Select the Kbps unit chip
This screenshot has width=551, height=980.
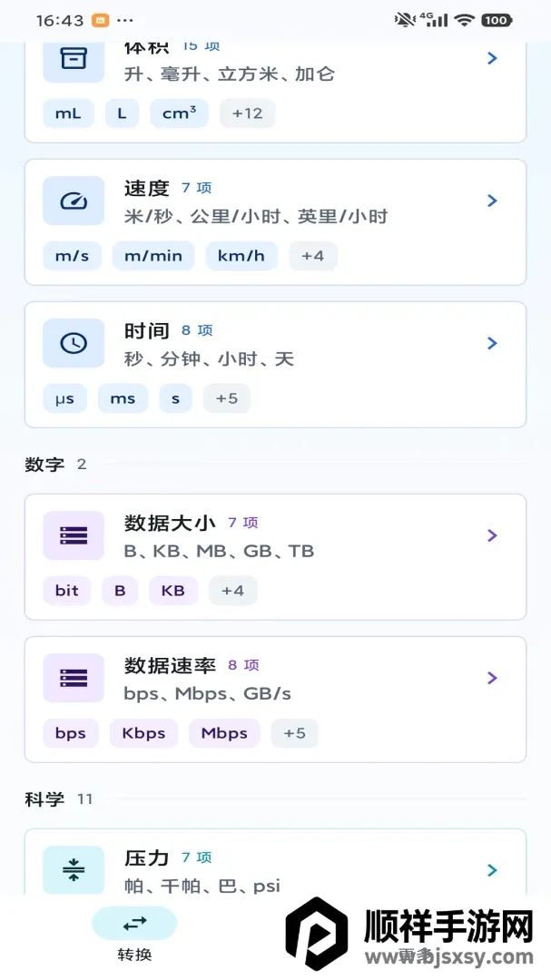(x=143, y=733)
